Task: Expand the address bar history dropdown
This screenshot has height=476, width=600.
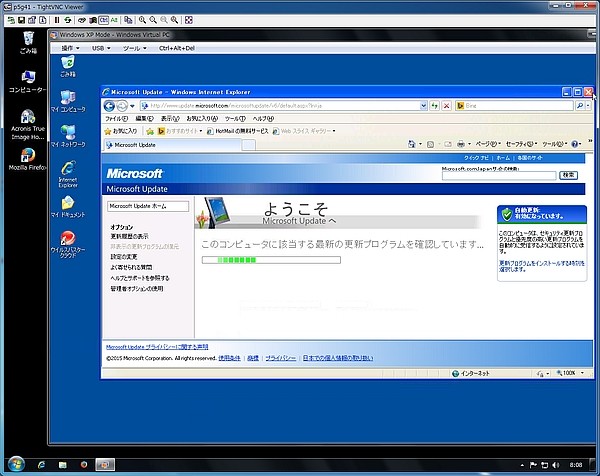Action: point(423,106)
